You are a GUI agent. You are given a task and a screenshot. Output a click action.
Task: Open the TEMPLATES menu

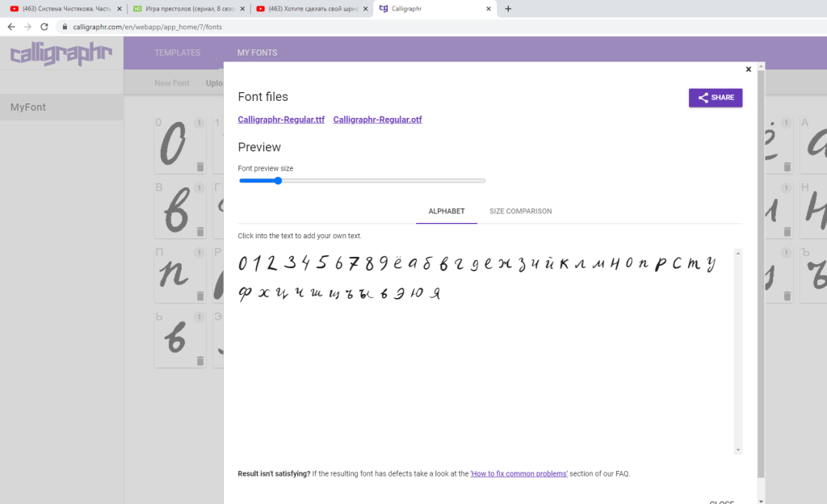[x=177, y=52]
